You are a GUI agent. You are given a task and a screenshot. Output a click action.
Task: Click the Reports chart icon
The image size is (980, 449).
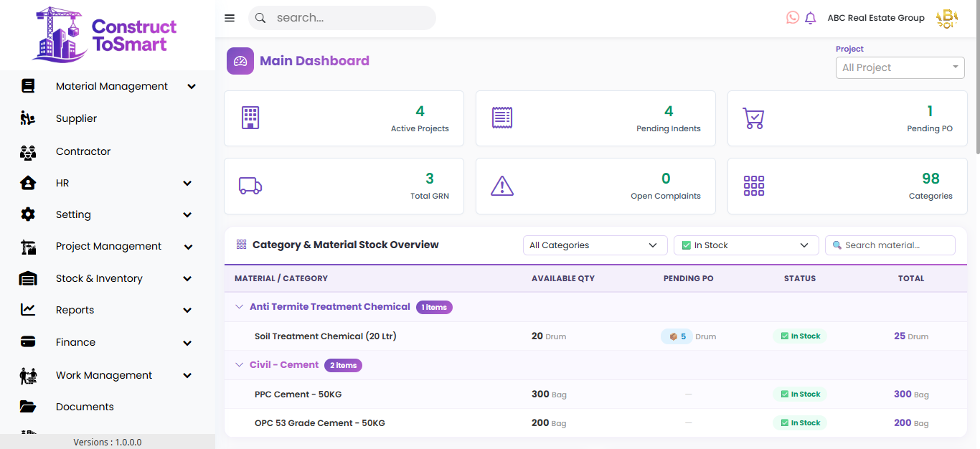coord(28,310)
